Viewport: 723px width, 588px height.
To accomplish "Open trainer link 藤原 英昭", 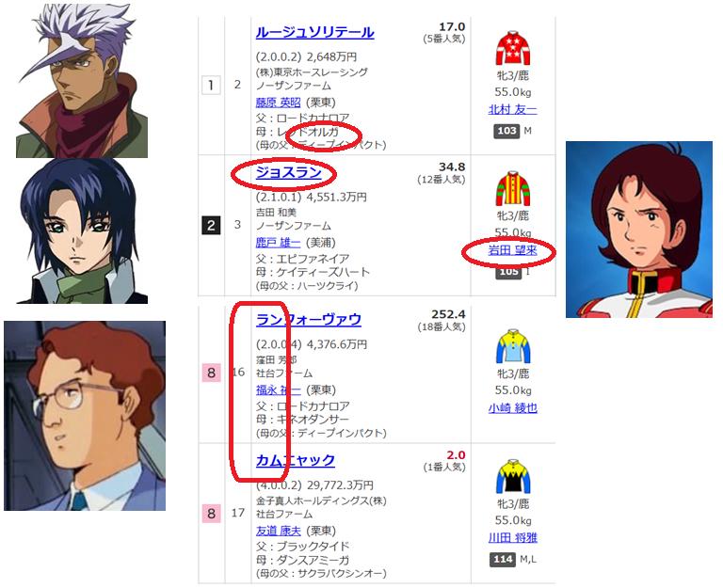I will point(278,103).
